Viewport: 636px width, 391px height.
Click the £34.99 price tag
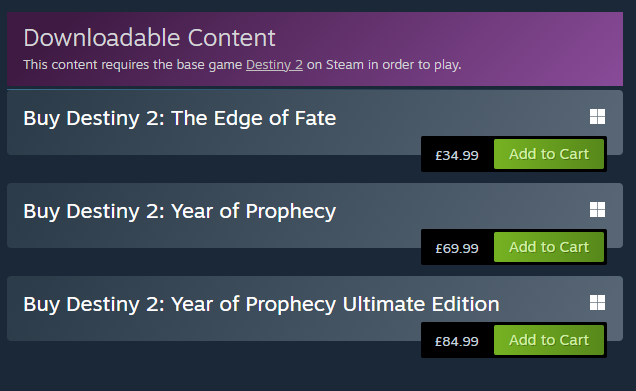tap(457, 155)
